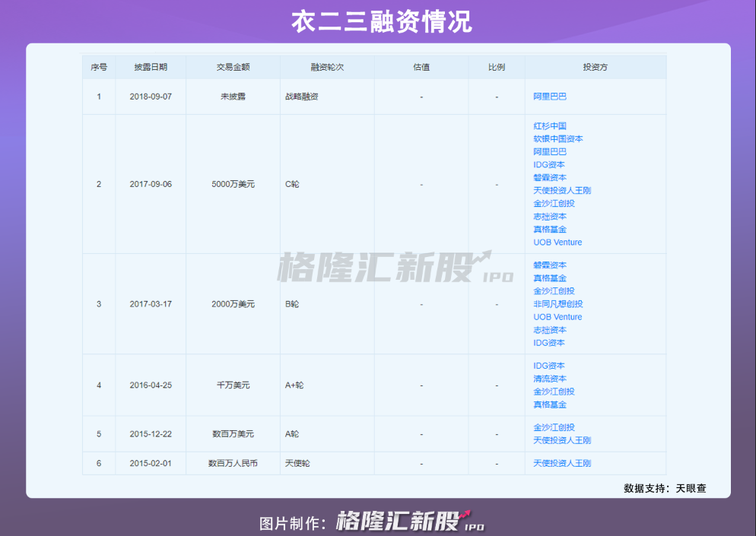Image resolution: width=756 pixels, height=536 pixels.
Task: Open 志拙资本 link in the B轮 row
Action: [x=550, y=330]
